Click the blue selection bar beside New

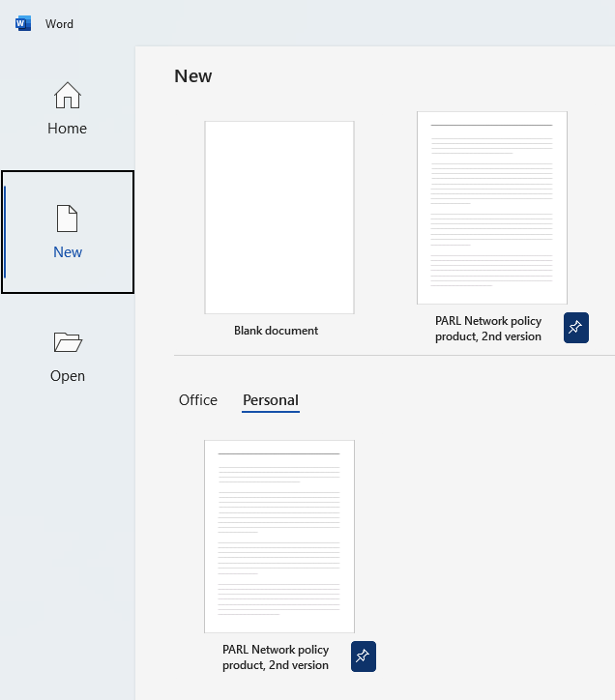[5, 232]
